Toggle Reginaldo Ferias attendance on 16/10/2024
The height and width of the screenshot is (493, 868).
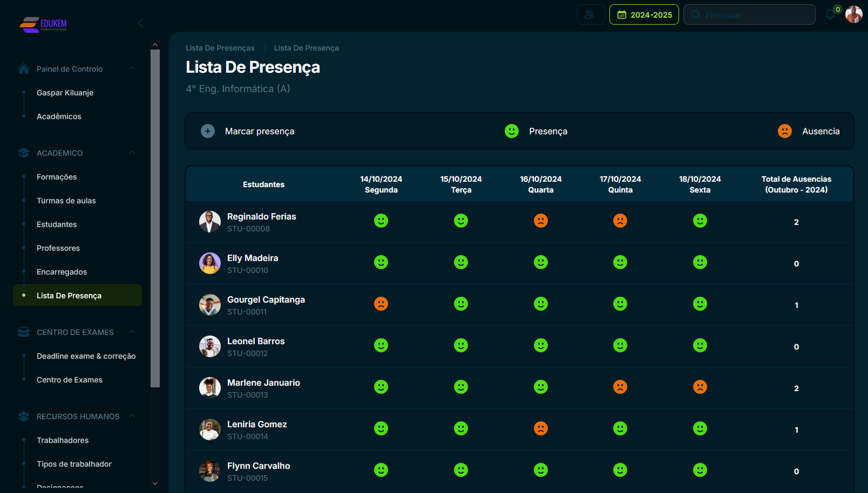(540, 221)
